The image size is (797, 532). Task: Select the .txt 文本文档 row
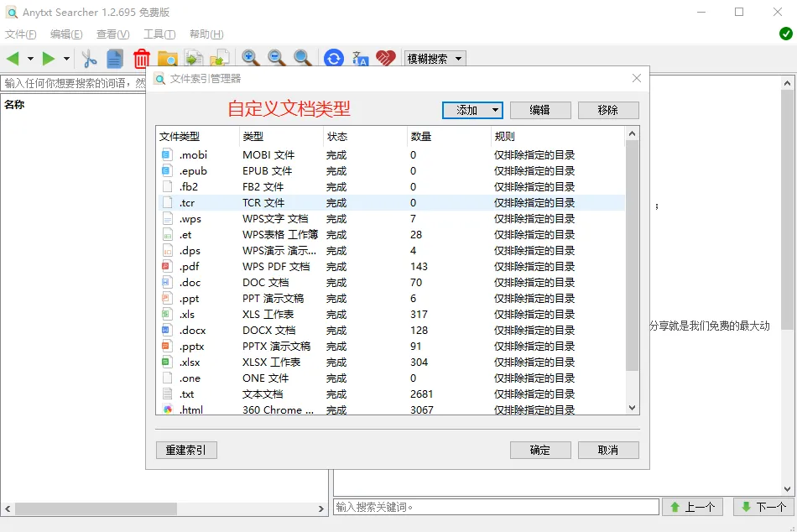[391, 394]
